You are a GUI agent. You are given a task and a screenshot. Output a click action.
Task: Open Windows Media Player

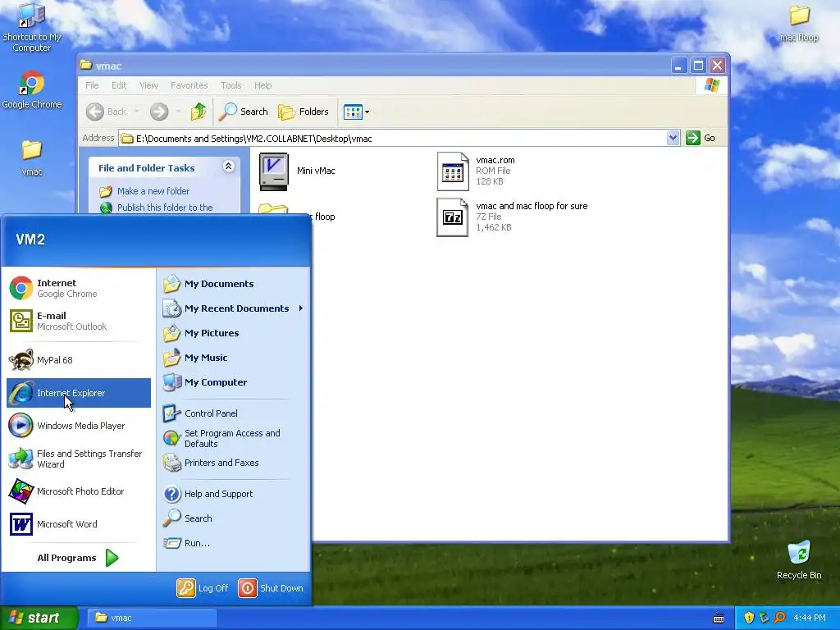click(x=78, y=426)
